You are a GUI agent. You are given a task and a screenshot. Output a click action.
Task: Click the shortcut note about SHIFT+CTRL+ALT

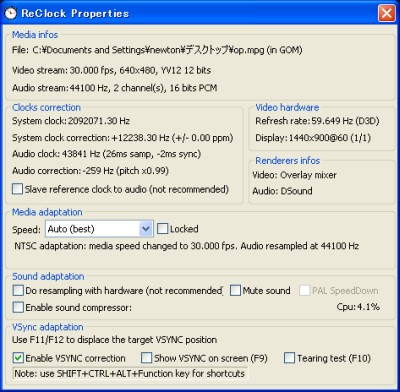(x=130, y=373)
